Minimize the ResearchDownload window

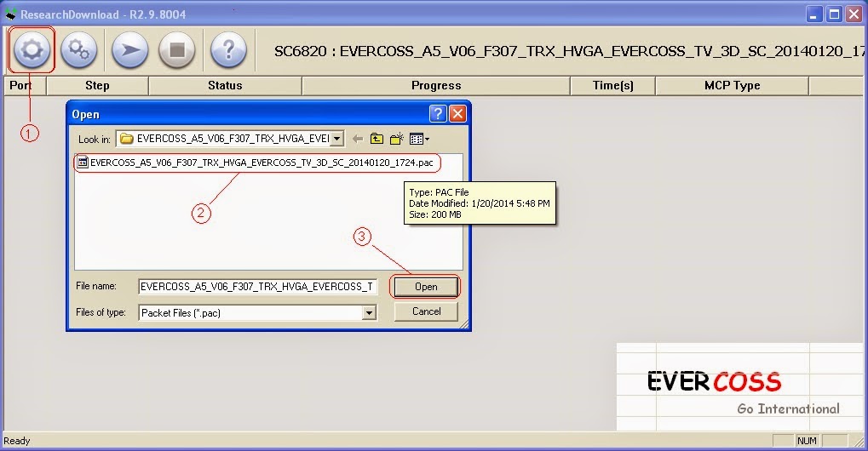[x=813, y=14]
